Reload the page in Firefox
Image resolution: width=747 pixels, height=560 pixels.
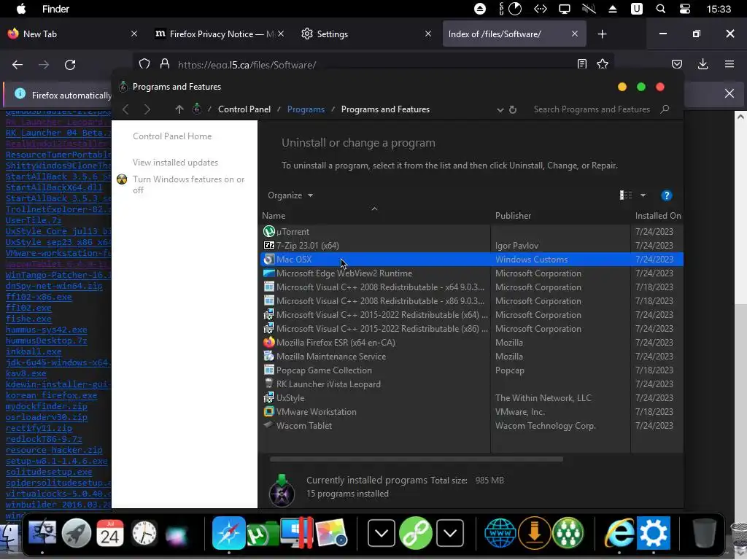click(x=70, y=65)
